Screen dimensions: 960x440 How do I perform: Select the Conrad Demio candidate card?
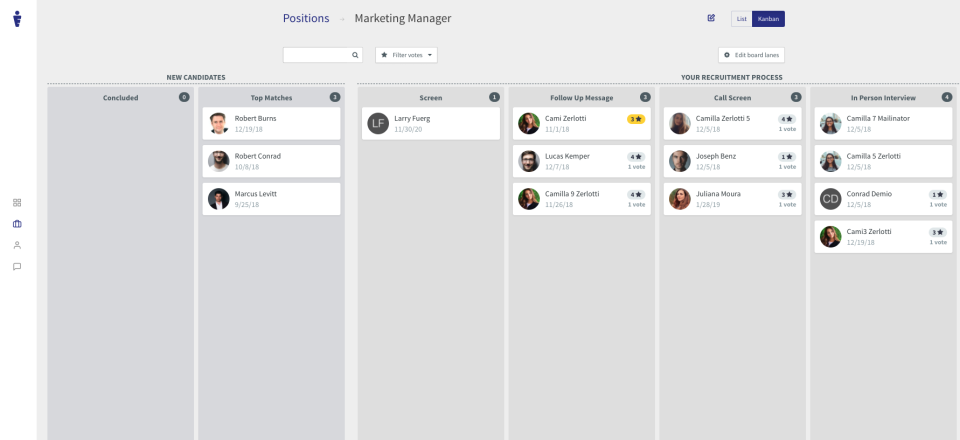click(882, 199)
